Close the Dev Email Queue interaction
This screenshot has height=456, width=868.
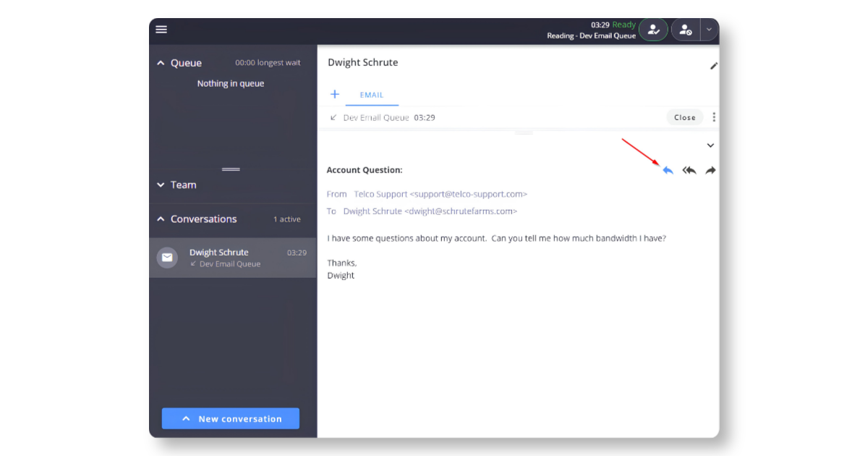point(685,117)
